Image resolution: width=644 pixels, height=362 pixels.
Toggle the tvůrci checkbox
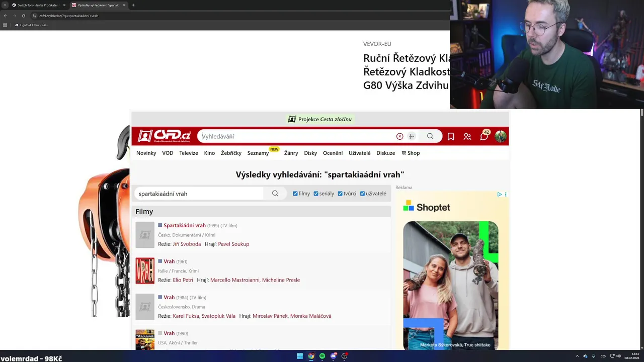(340, 194)
